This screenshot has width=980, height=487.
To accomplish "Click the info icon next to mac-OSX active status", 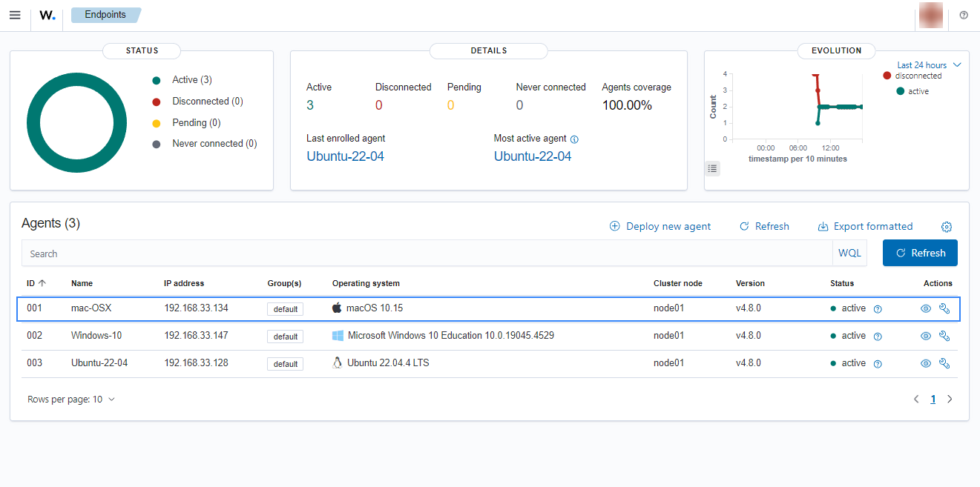I will click(x=878, y=308).
